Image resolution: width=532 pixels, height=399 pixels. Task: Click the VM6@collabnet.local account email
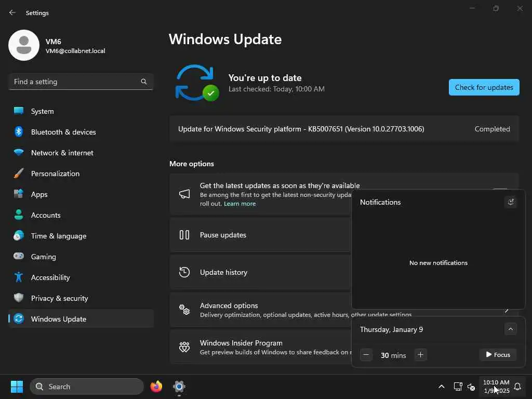click(x=75, y=51)
